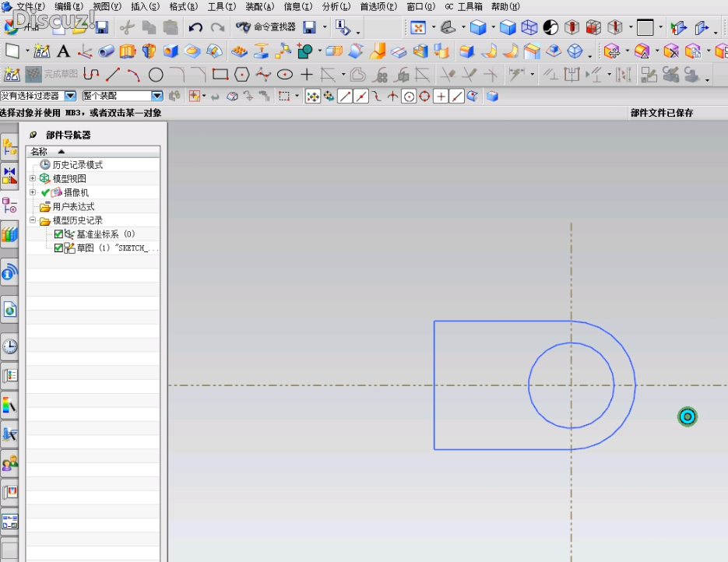This screenshot has width=728, height=562.
Task: Uncheck the 基准坐标系 (0) checkbox
Action: (58, 234)
